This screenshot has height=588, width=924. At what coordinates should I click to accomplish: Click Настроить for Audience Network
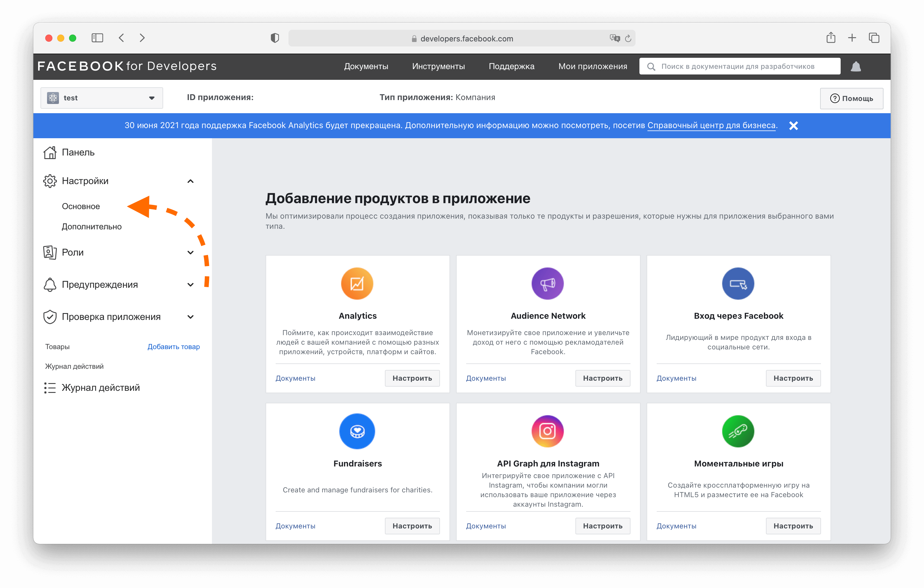(x=603, y=378)
